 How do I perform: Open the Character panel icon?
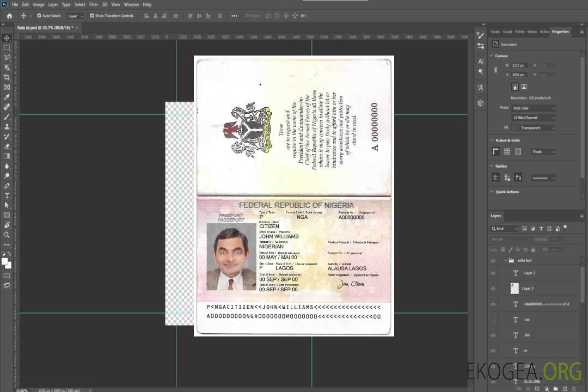[x=481, y=62]
